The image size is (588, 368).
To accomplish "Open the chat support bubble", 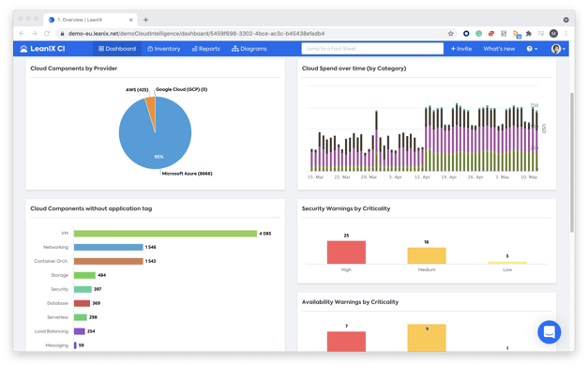I will click(549, 332).
